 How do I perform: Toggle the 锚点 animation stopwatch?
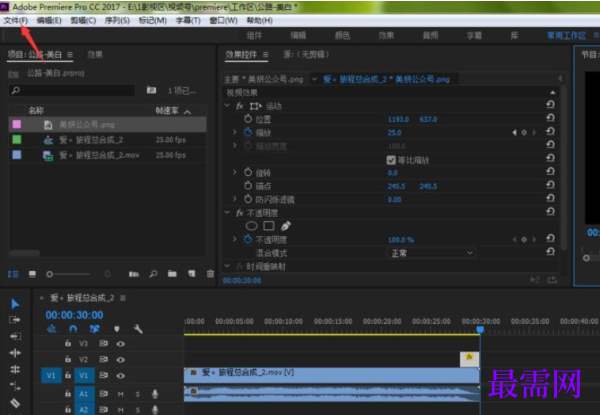point(248,186)
